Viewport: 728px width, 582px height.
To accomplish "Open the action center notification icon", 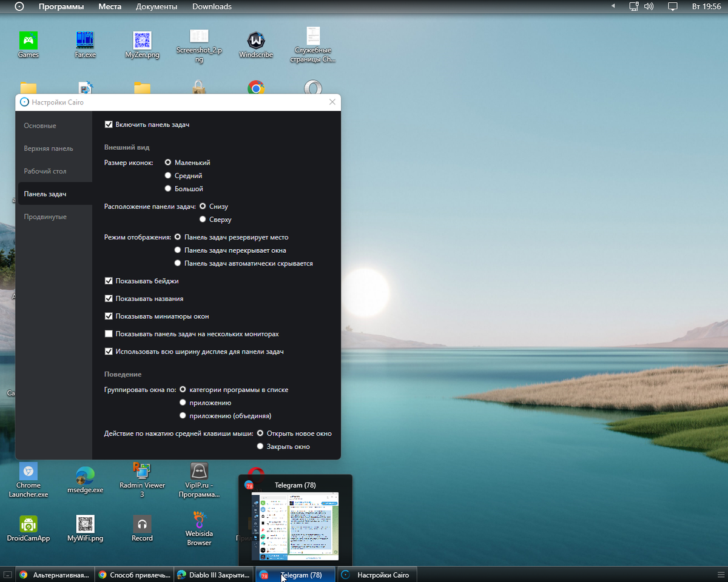I will point(672,7).
